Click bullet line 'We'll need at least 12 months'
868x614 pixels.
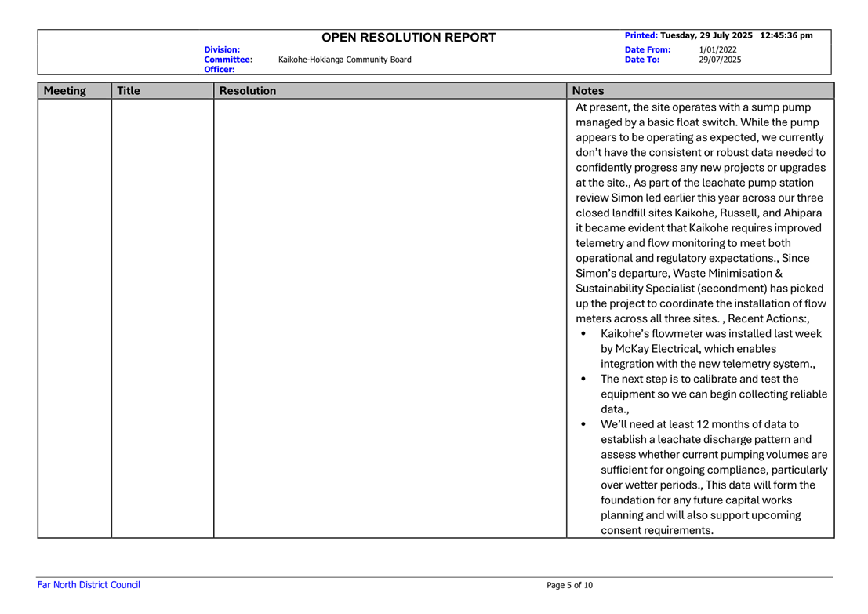click(699, 424)
